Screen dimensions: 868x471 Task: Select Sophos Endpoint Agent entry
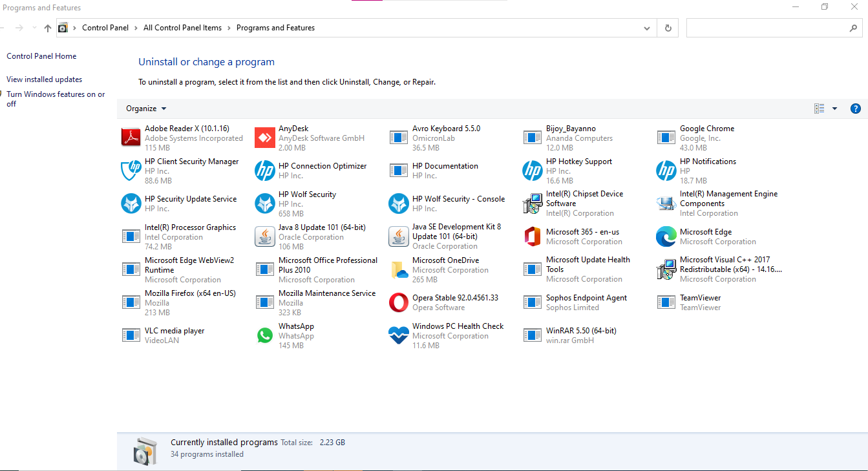[575, 302]
